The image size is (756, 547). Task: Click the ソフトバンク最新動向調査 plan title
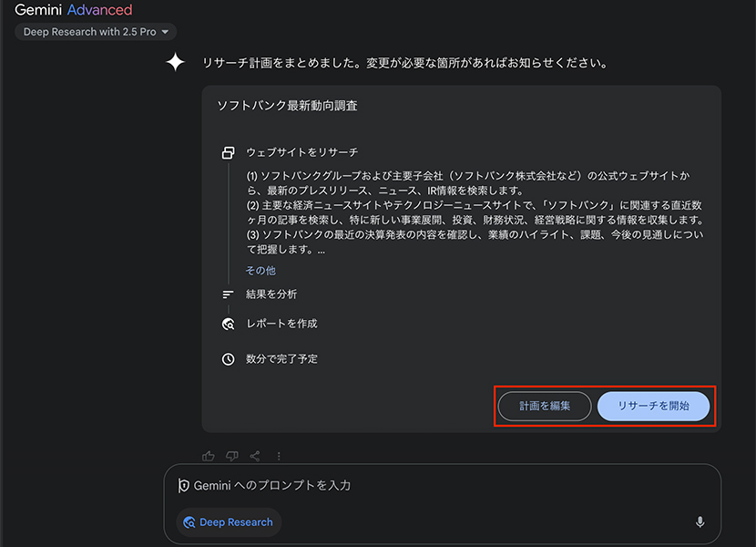(x=287, y=106)
